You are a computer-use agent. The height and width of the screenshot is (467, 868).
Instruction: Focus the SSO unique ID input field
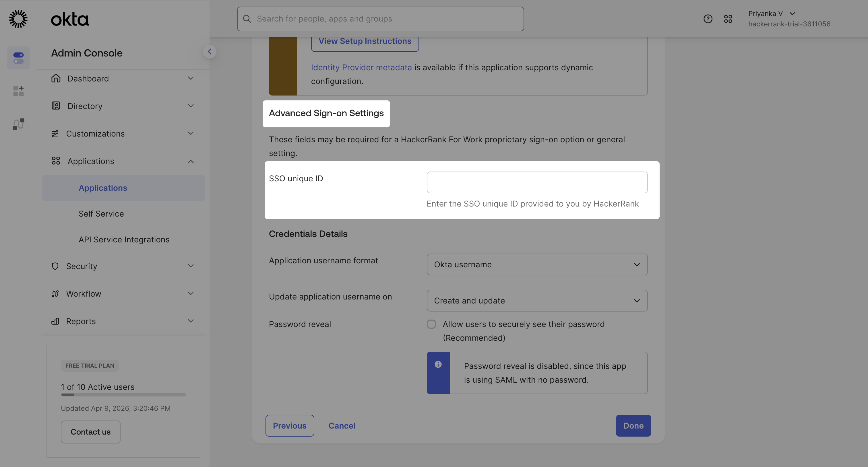click(x=537, y=182)
